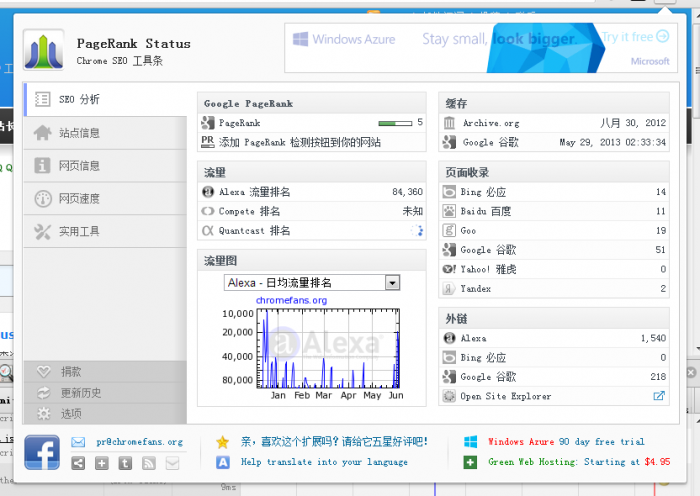
Task: Open 选项 settings
Action: pos(106,414)
